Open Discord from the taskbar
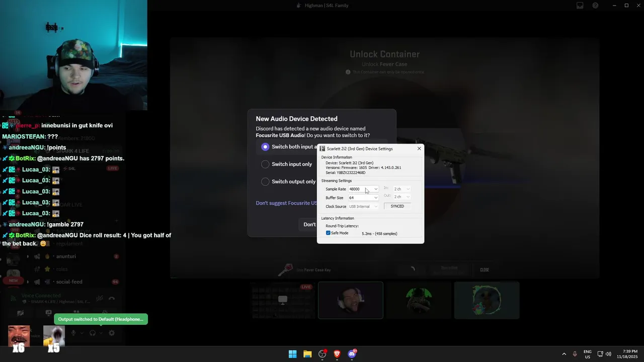This screenshot has height=362, width=644. click(352, 354)
